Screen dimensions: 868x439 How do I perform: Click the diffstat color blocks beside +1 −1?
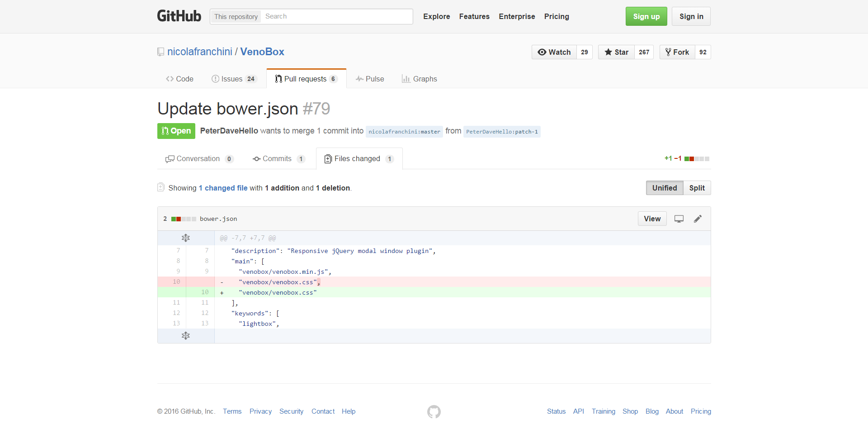click(697, 159)
